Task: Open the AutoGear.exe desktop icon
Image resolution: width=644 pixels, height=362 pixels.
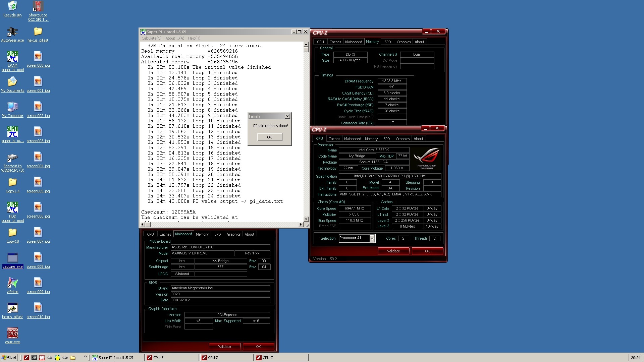Action: [12, 32]
